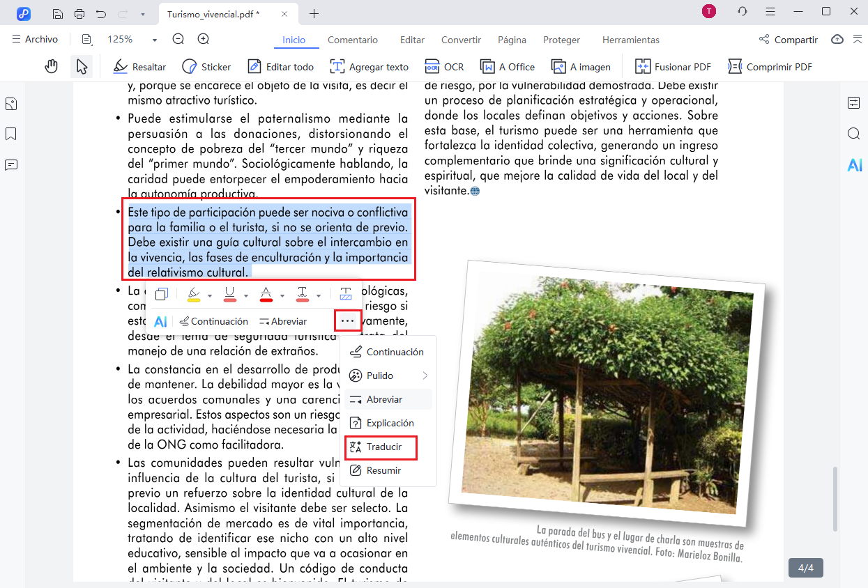Launch the OCR tool
The image size is (868, 588).
click(x=444, y=66)
